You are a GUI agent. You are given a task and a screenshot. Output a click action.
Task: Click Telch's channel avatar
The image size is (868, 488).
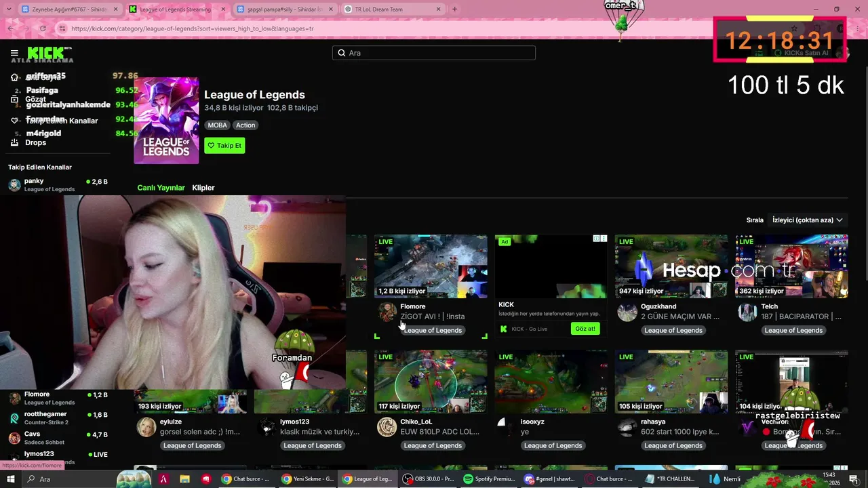[747, 312]
